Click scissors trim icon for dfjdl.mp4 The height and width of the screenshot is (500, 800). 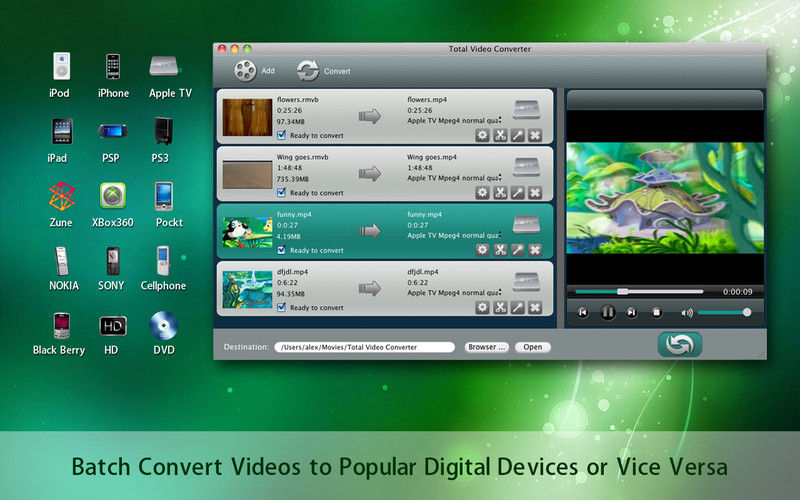500,307
